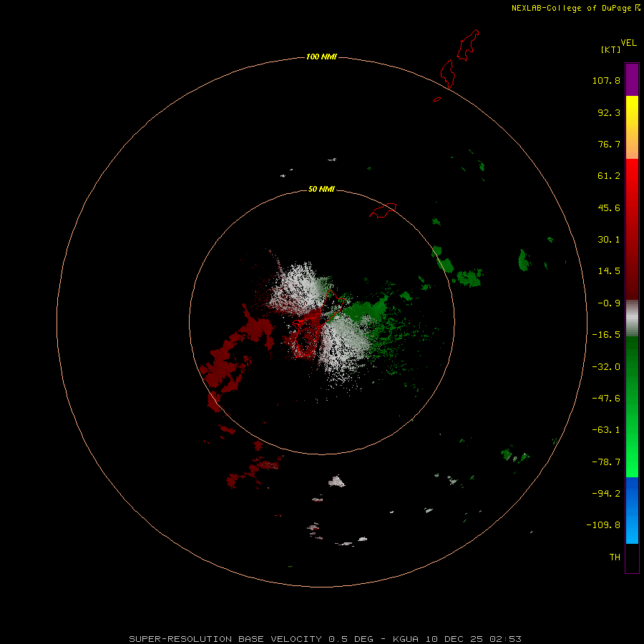Click the TH legend label

(x=615, y=557)
